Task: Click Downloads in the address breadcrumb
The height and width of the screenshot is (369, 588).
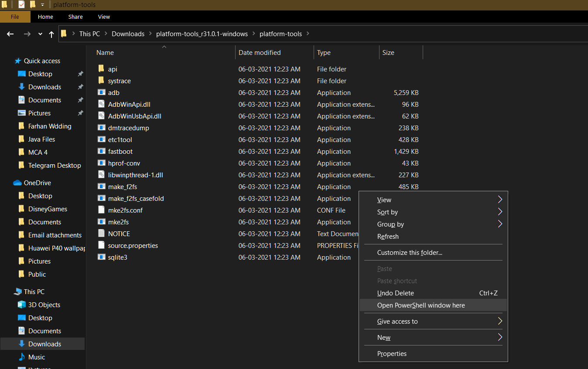Action: tap(128, 34)
